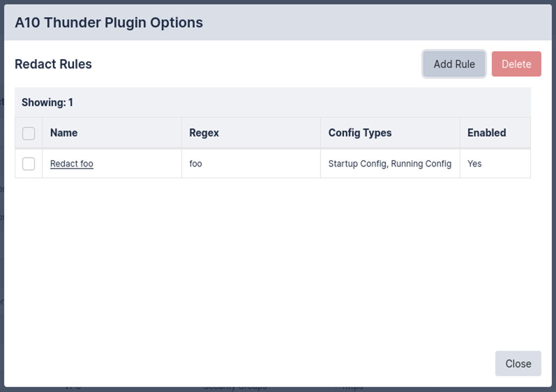Check the Redact foo row checkbox
The height and width of the screenshot is (392, 556).
click(x=28, y=164)
